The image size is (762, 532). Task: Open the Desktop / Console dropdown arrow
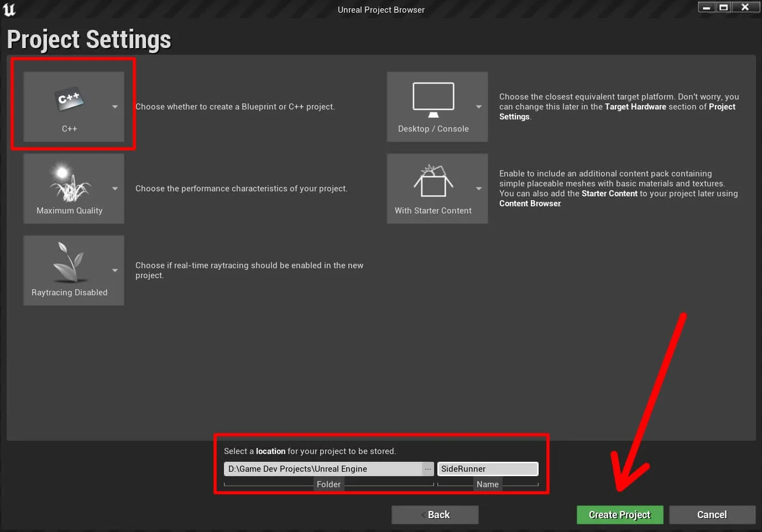tap(479, 107)
